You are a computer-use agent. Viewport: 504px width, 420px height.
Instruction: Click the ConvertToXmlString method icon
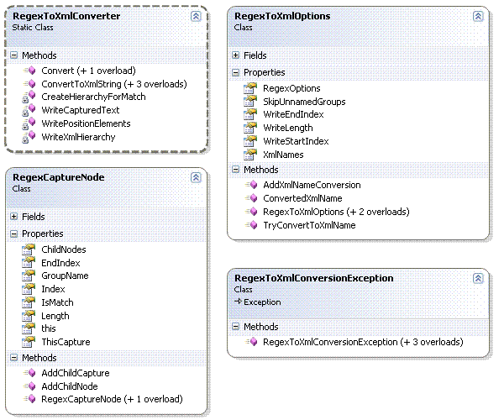(x=30, y=84)
